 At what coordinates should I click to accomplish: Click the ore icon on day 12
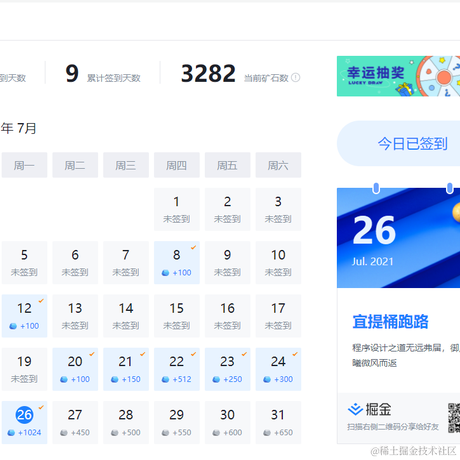(x=13, y=326)
